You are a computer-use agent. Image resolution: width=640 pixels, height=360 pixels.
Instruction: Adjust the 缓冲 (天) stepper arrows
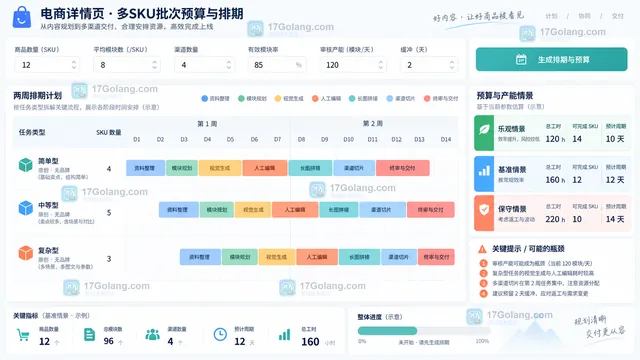coord(452,65)
